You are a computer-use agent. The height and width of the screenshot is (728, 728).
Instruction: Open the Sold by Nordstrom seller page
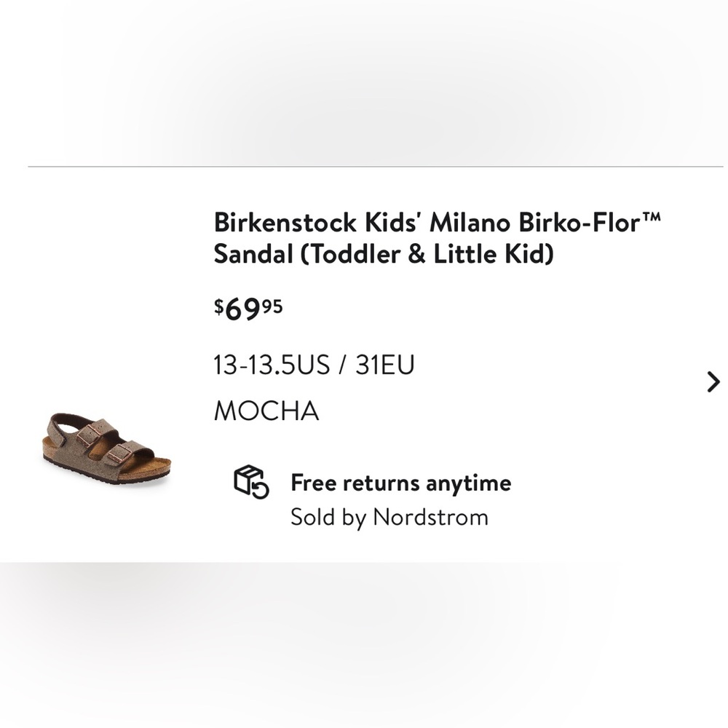[x=389, y=518]
